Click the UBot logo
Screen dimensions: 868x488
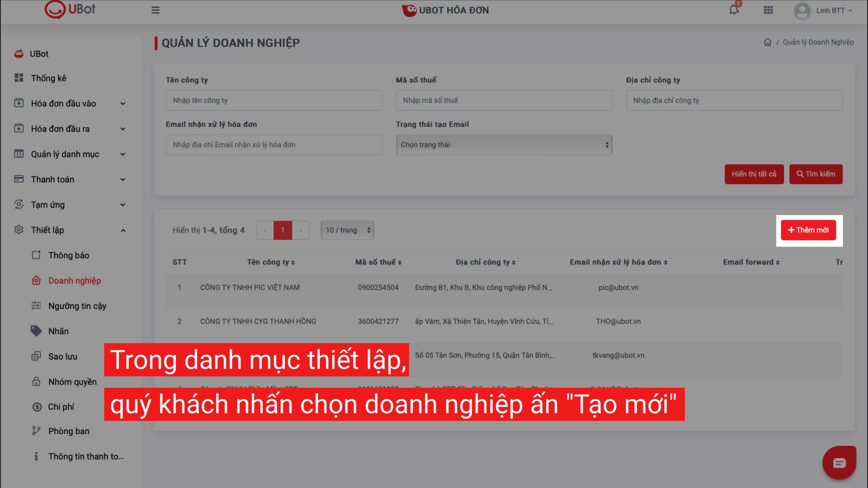point(71,9)
